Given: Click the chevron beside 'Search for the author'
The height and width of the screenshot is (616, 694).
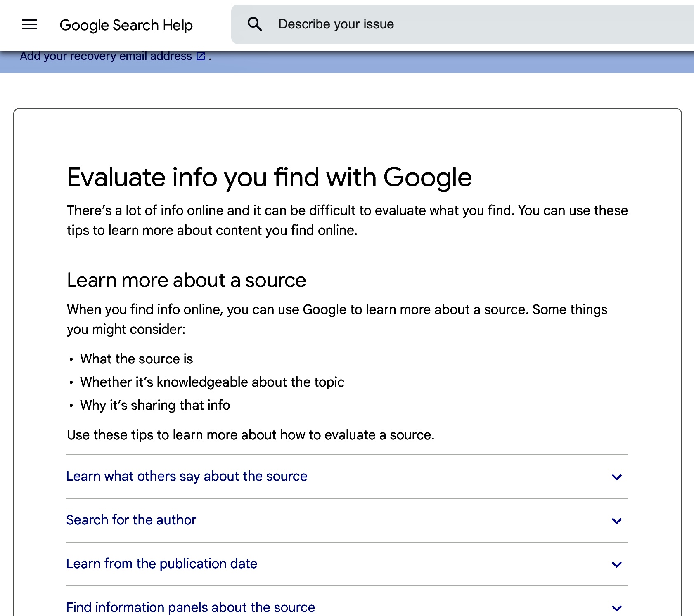Looking at the screenshot, I should pyautogui.click(x=616, y=521).
